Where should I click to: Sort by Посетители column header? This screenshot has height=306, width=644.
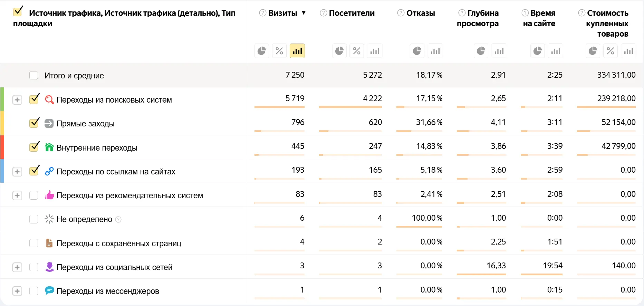pyautogui.click(x=352, y=13)
